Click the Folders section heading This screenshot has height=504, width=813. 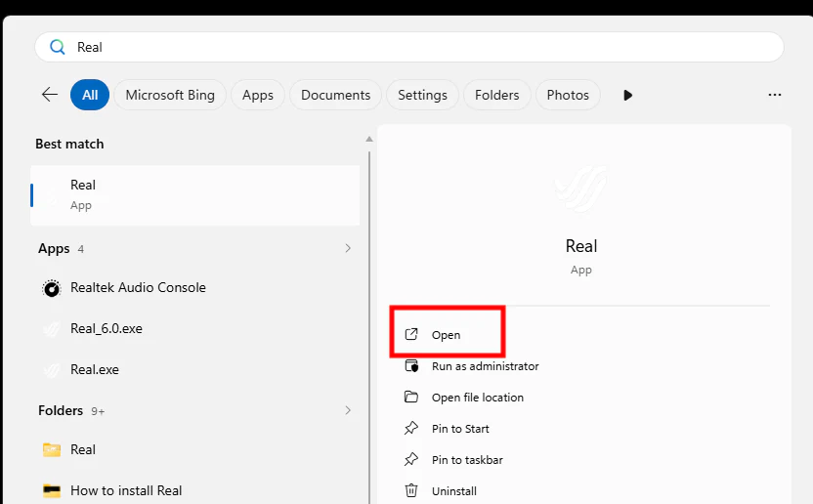[61, 410]
